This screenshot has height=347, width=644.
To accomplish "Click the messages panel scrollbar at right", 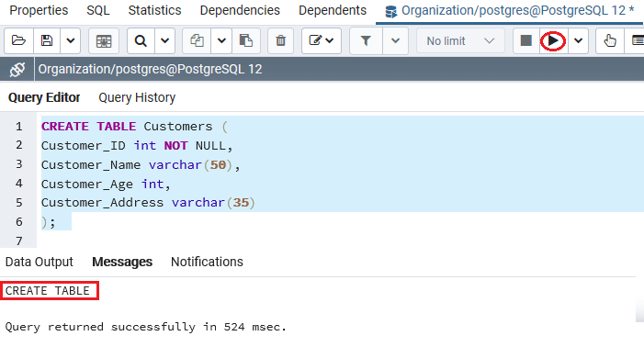I will point(640,310).
